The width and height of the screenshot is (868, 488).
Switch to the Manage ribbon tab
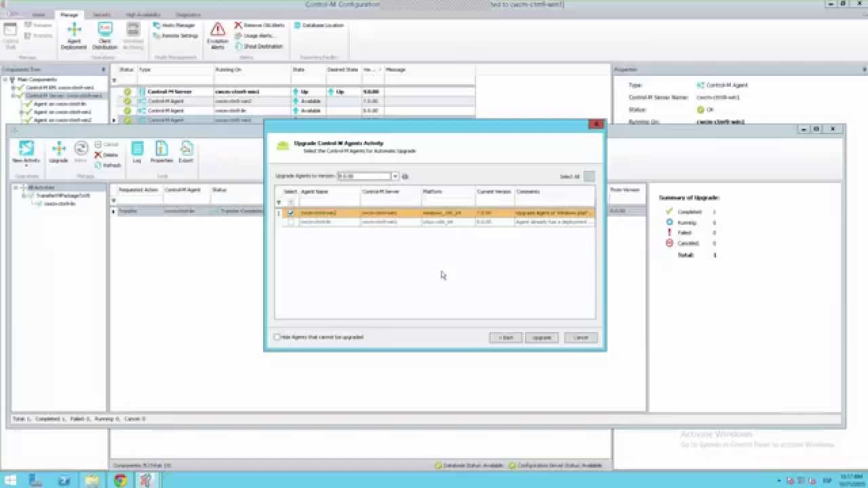click(69, 14)
